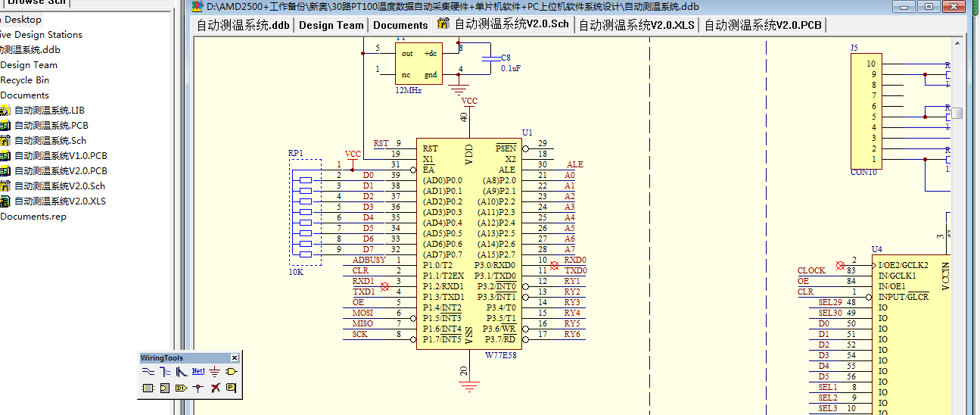Screen dimensions: 980x415
Task: Select the RY6 net label
Action: (x=573, y=335)
